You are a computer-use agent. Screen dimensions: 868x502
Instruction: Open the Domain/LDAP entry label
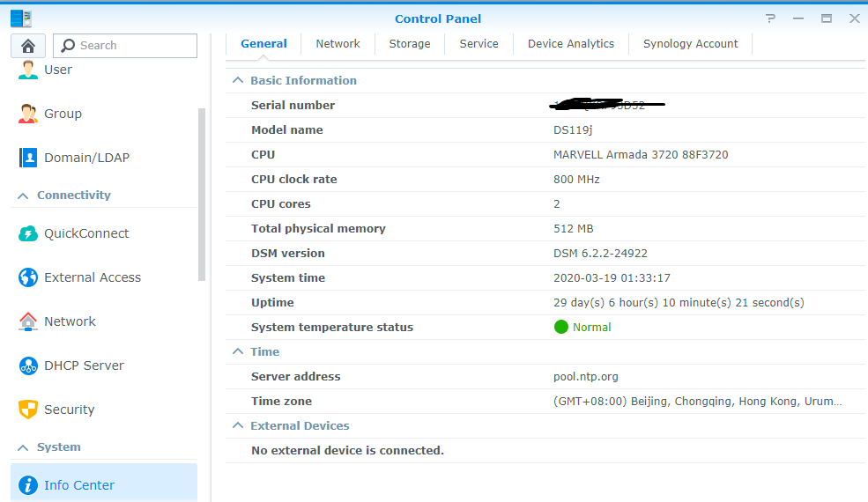tap(87, 158)
